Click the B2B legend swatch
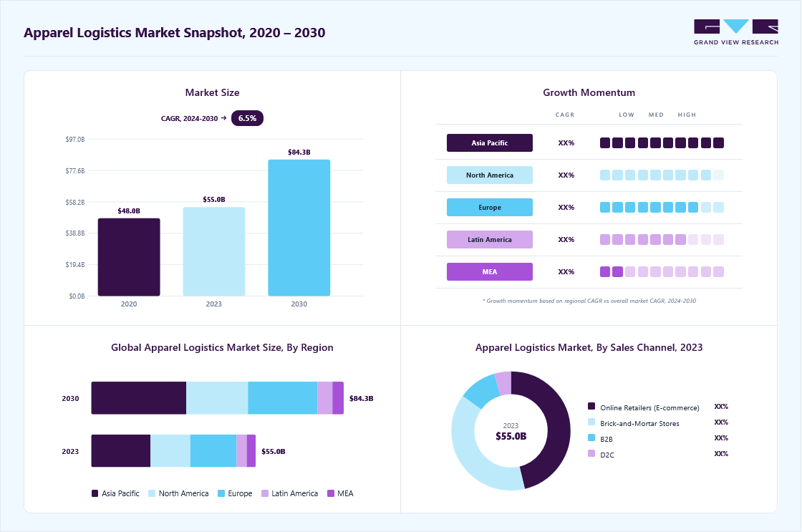802x532 pixels. tap(591, 438)
